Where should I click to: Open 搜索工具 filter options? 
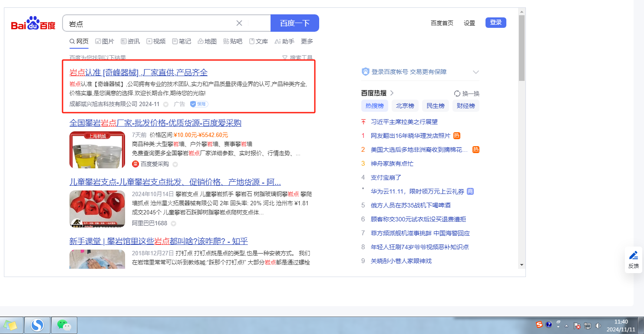(x=297, y=57)
